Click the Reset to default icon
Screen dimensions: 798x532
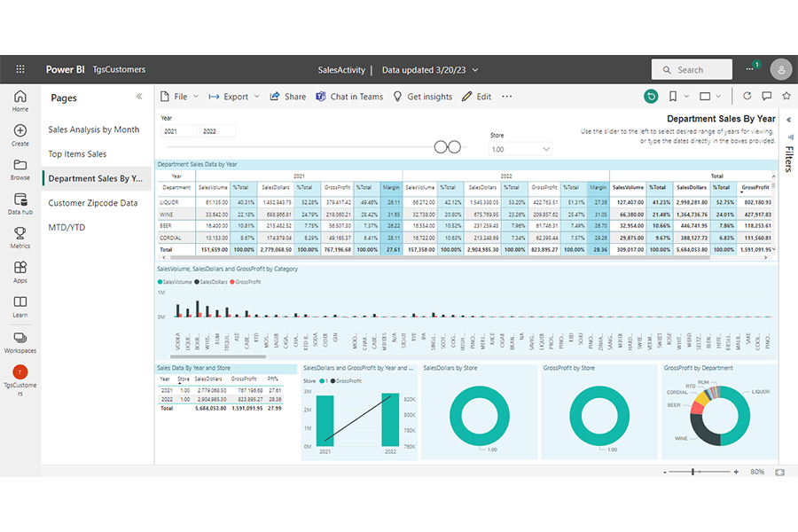(x=652, y=97)
